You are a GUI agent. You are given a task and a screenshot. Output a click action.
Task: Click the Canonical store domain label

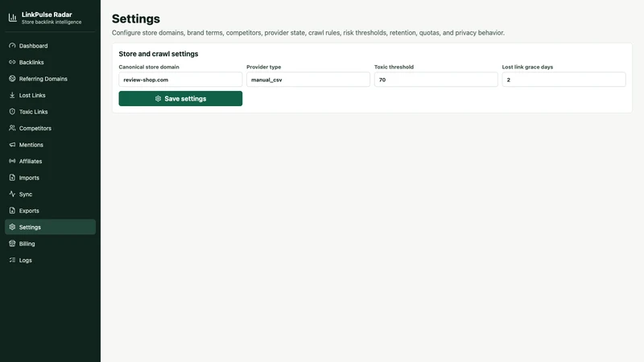point(149,67)
